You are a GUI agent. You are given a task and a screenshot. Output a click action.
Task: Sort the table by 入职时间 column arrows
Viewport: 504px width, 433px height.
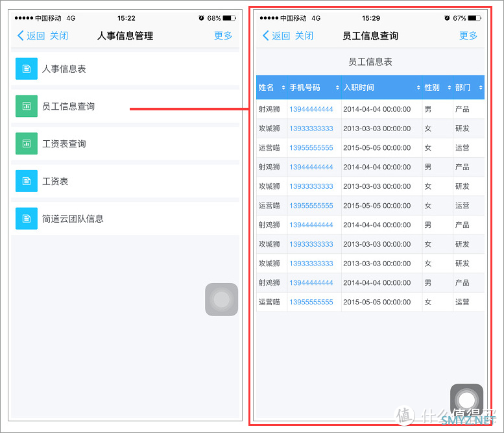point(418,88)
